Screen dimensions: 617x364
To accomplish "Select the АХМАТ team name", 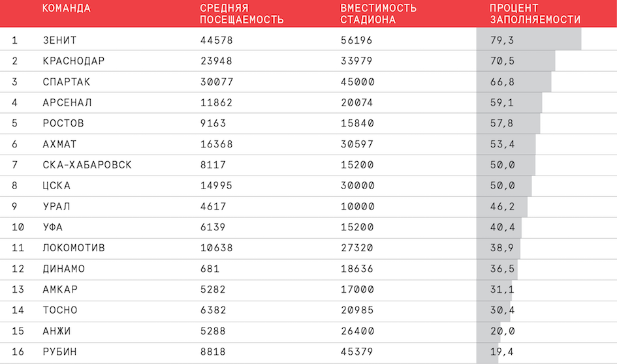I will click(59, 144).
